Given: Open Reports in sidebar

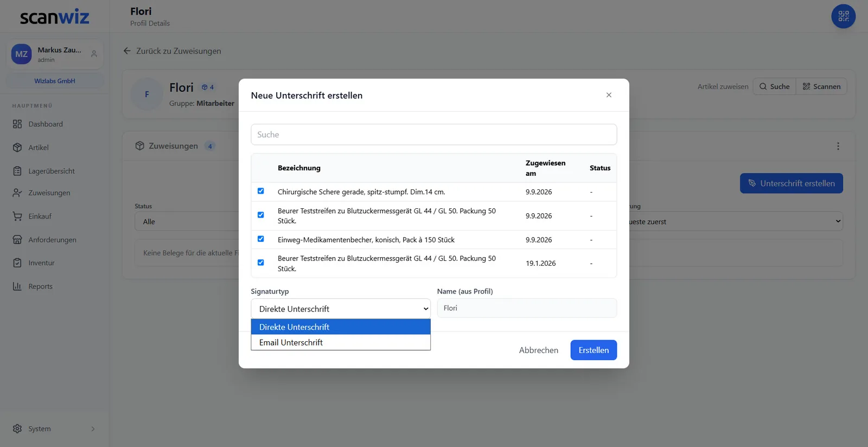Looking at the screenshot, I should tap(54, 286).
